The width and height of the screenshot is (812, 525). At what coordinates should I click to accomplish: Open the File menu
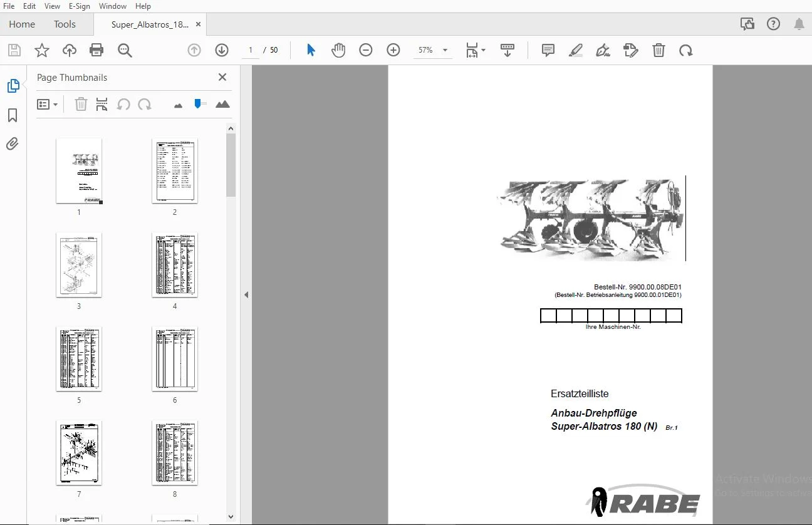(9, 6)
